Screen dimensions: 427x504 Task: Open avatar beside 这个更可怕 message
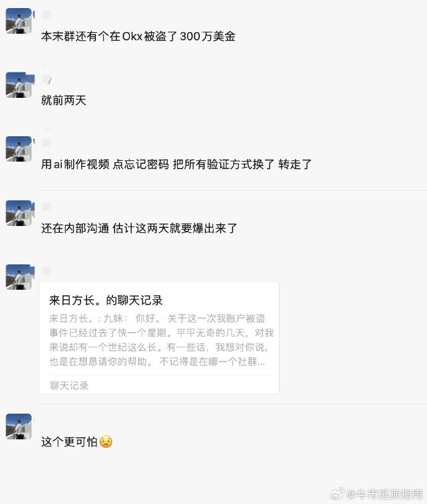19,427
